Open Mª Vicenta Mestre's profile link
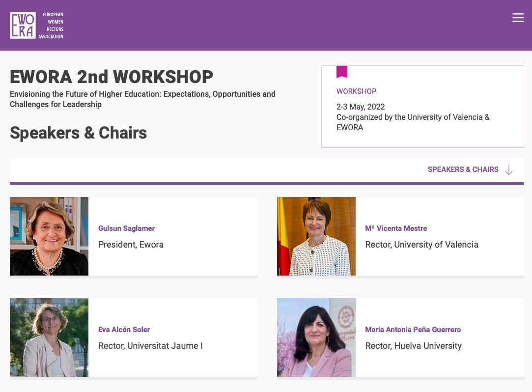The width and height of the screenshot is (532, 392). (x=396, y=228)
